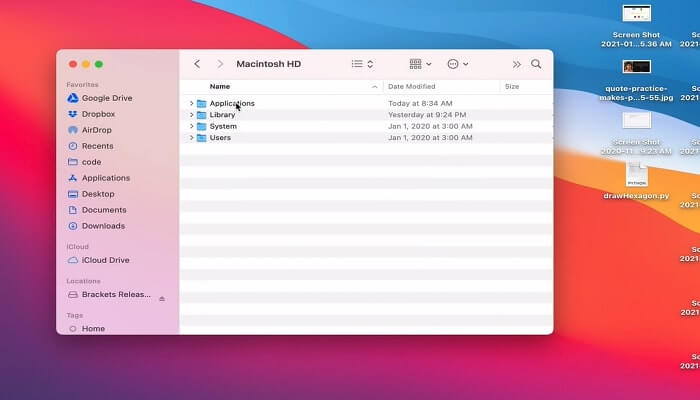Select iCloud Drive in the sidebar
The height and width of the screenshot is (400, 700).
point(105,260)
